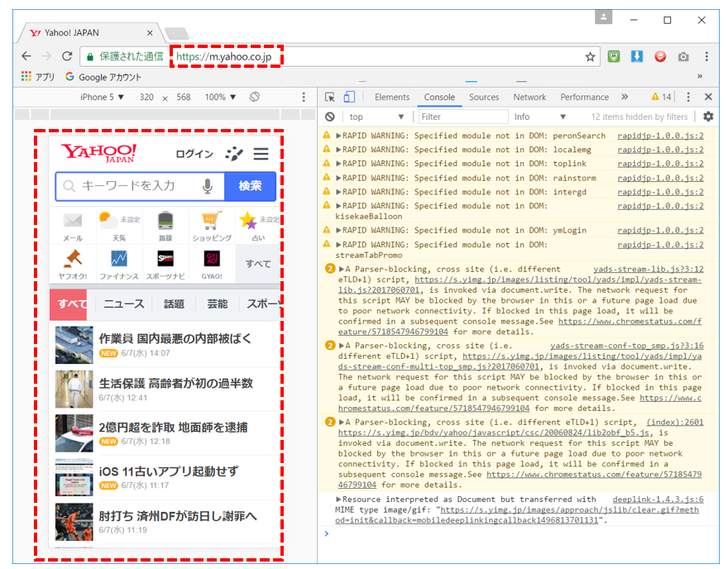Expand the peronSearch RAPID WARNING entry

pos(339,136)
